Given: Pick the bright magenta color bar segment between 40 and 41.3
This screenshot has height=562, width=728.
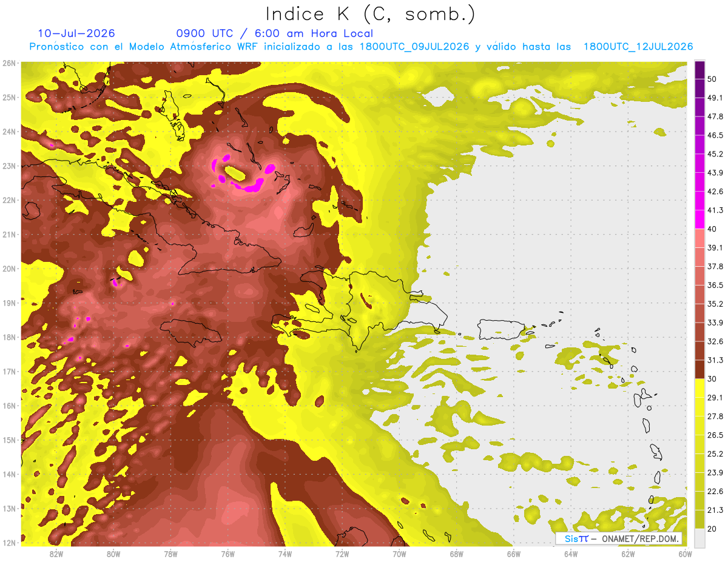Looking at the screenshot, I should coord(699,219).
